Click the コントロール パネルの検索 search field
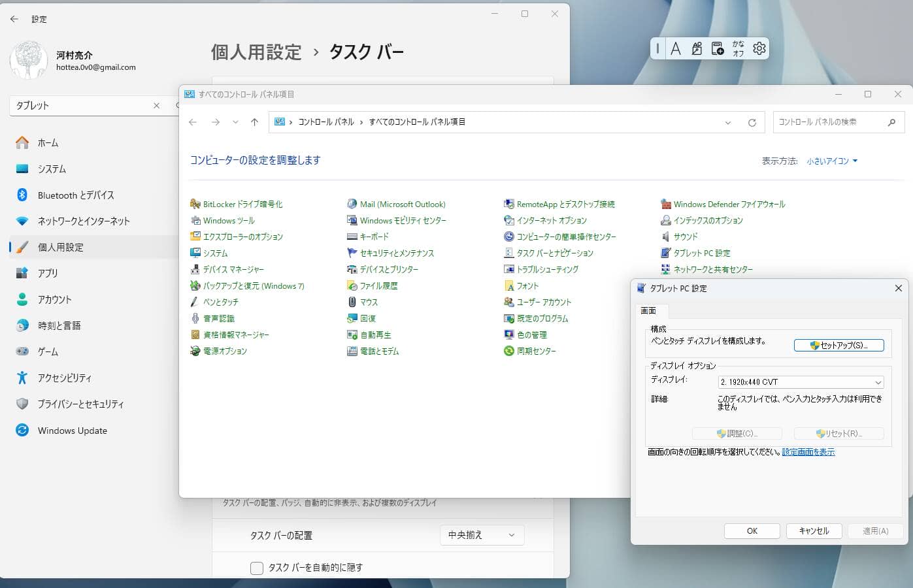Screen dimensions: 913x588 coord(829,122)
